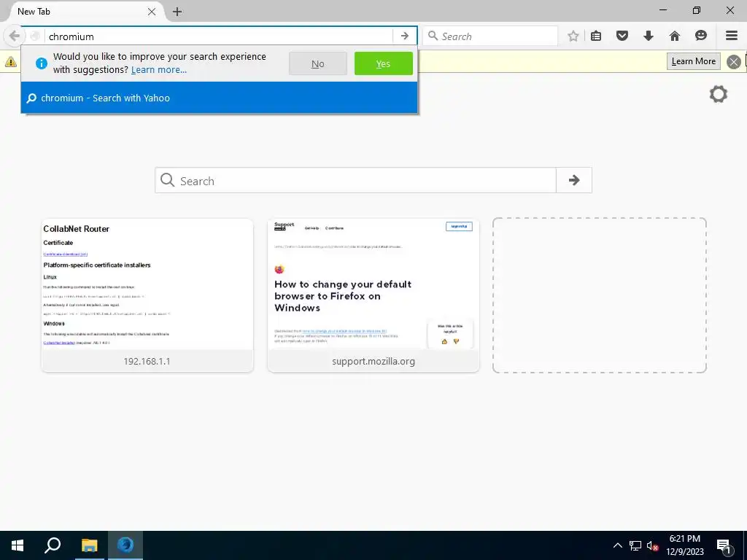The image size is (747, 560).
Task: Click the blue info icon in suggestions prompt
Action: click(42, 63)
